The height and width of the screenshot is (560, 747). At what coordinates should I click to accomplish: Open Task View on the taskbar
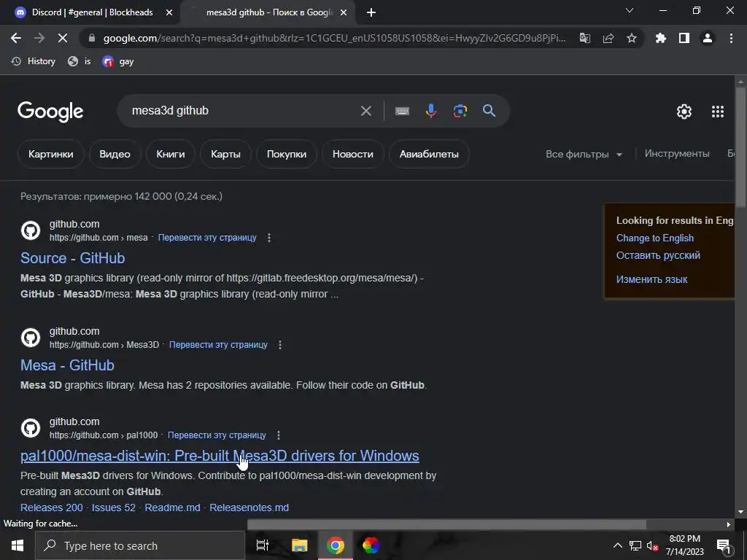tap(263, 545)
